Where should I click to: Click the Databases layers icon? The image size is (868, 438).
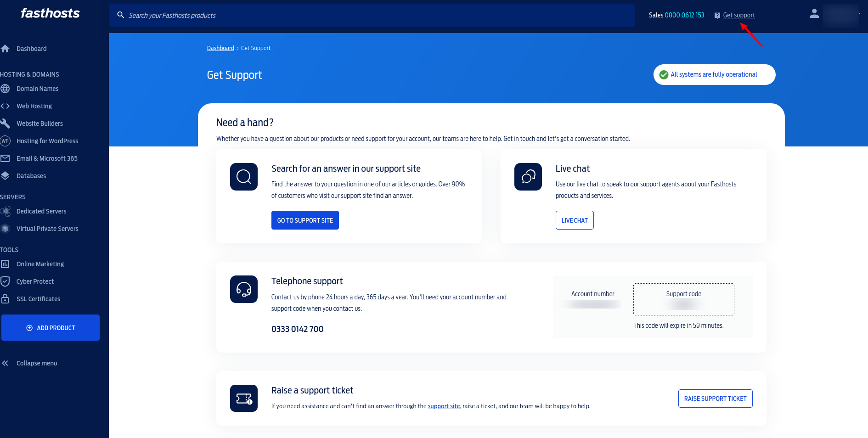(5, 176)
